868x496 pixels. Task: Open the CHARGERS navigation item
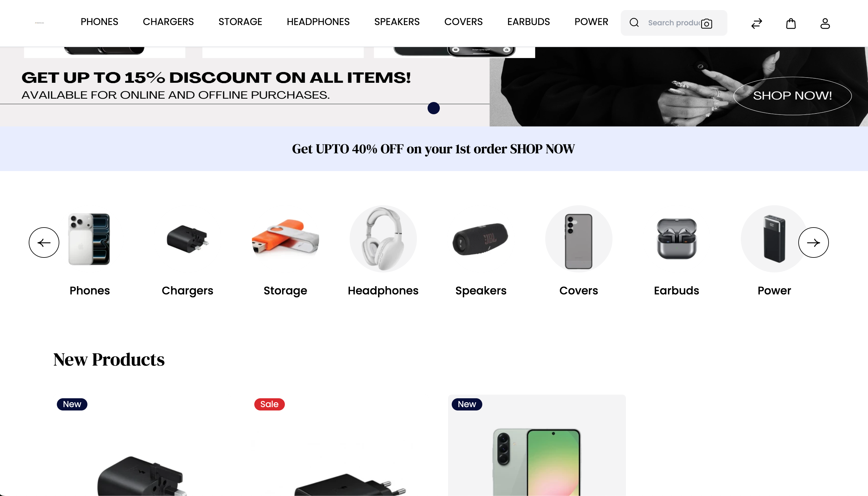point(168,22)
